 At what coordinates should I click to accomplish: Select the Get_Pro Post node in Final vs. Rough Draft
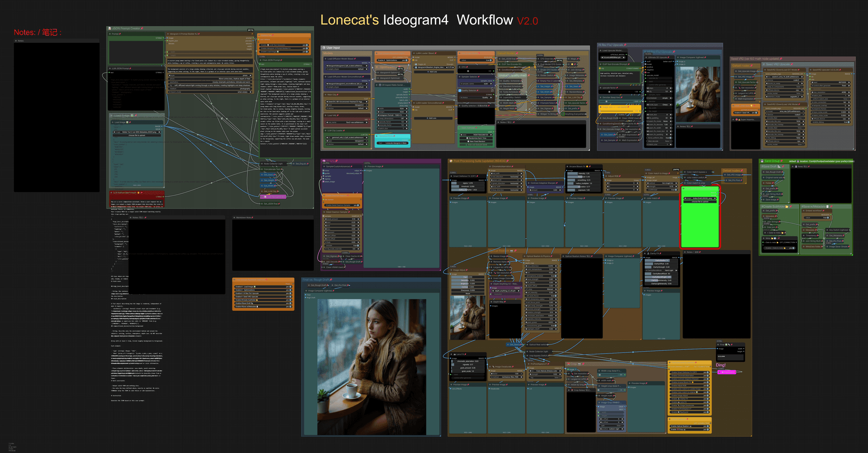[340, 285]
